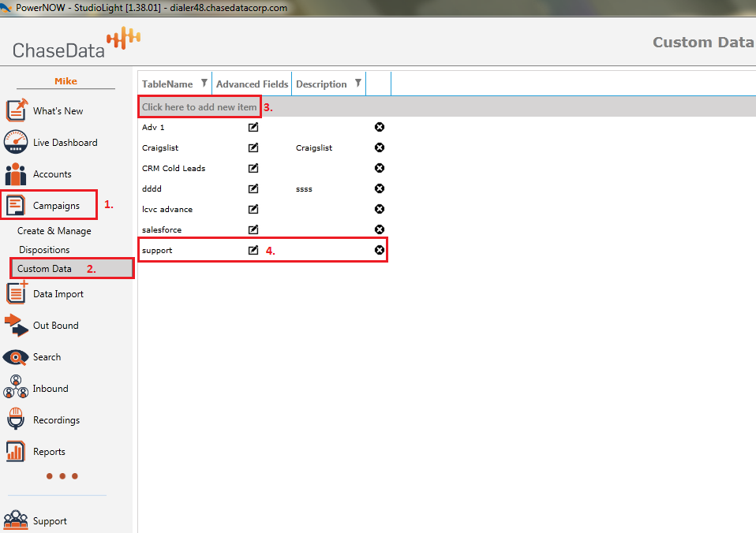This screenshot has width=756, height=533.
Task: Open the Recordings microphone icon
Action: pyautogui.click(x=17, y=419)
